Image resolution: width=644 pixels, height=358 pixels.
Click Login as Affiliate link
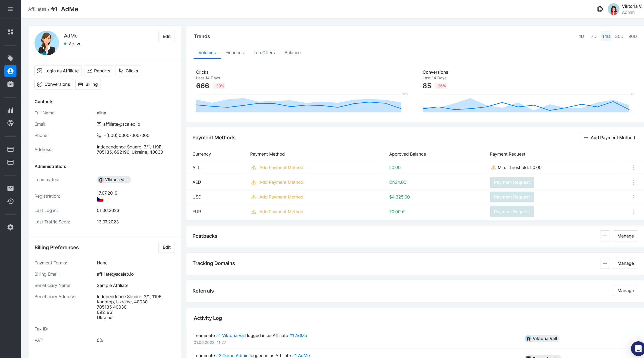[x=58, y=71]
